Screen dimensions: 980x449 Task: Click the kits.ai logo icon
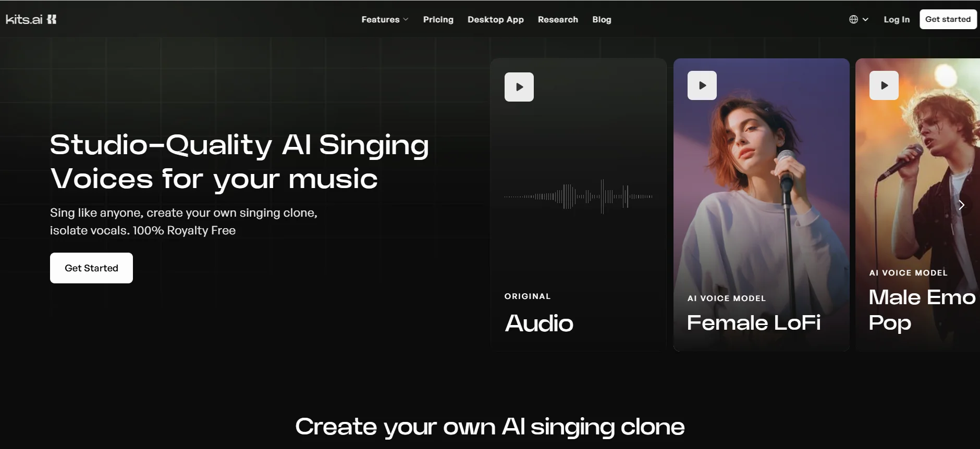point(52,19)
